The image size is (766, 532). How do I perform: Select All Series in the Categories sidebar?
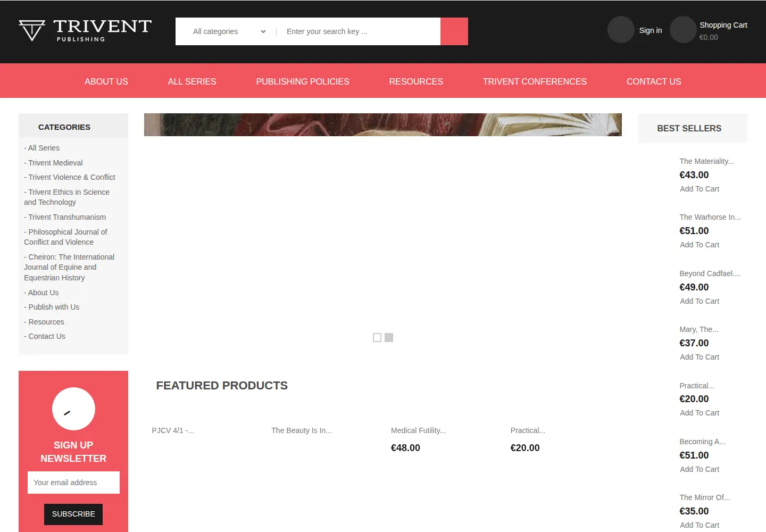[x=42, y=148]
